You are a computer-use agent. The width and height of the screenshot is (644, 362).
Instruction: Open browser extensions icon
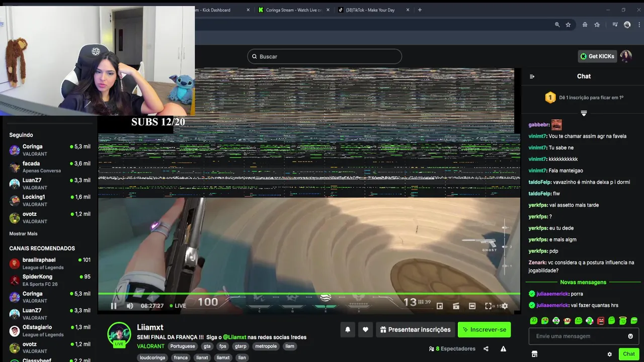(x=585, y=25)
